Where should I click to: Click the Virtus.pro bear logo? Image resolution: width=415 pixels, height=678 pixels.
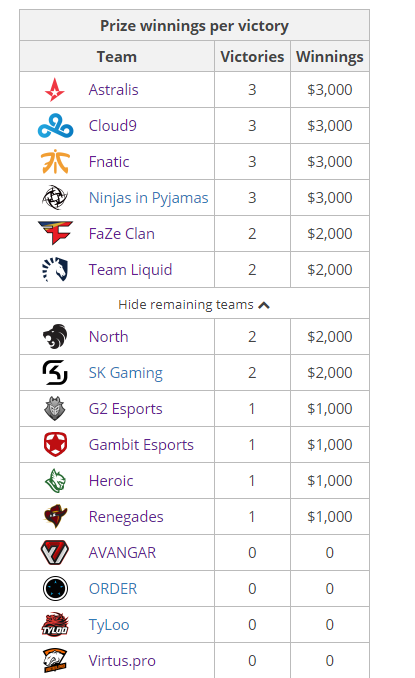tap(55, 660)
